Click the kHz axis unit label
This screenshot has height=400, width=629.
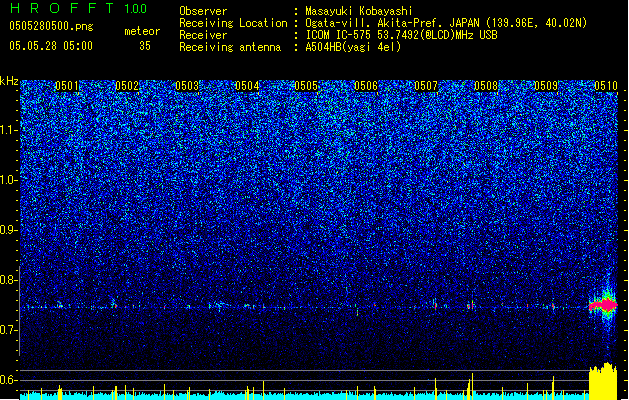click(x=9, y=81)
